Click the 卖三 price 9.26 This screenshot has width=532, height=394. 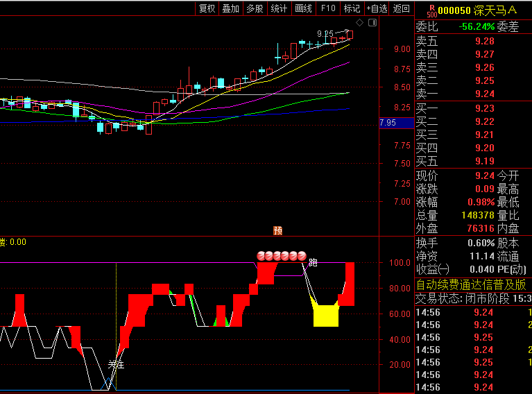coord(485,67)
